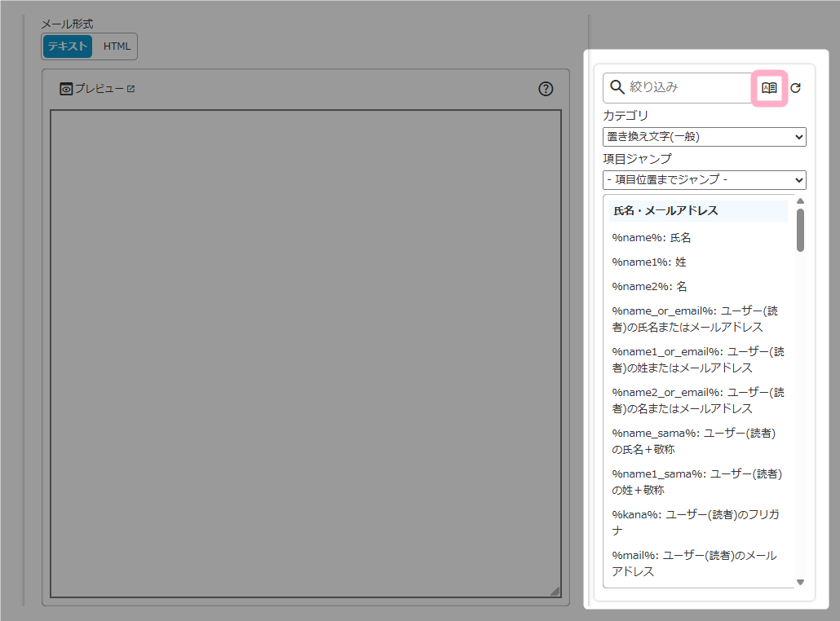This screenshot has height=621, width=840.
Task: Click scrollbar down arrow in placeholder list
Action: (x=800, y=581)
